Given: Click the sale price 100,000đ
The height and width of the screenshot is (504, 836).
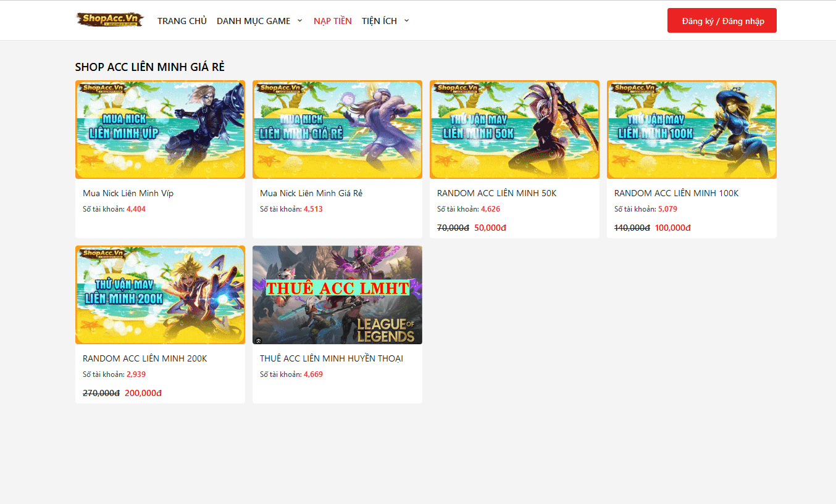Looking at the screenshot, I should 673,228.
